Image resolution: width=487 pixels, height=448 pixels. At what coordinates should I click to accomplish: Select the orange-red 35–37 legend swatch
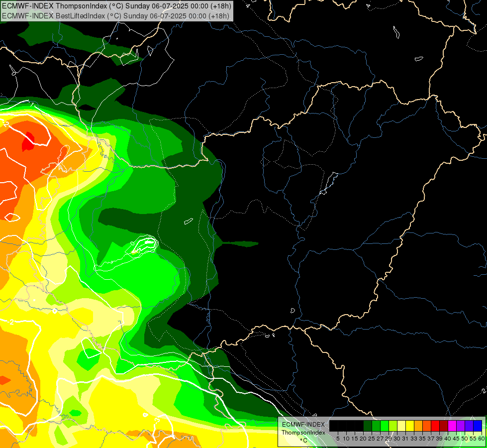427,426
